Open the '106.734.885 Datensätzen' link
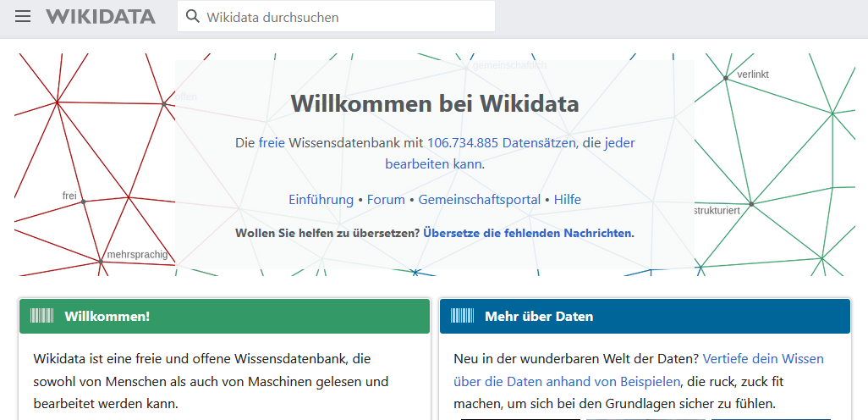 click(x=501, y=143)
